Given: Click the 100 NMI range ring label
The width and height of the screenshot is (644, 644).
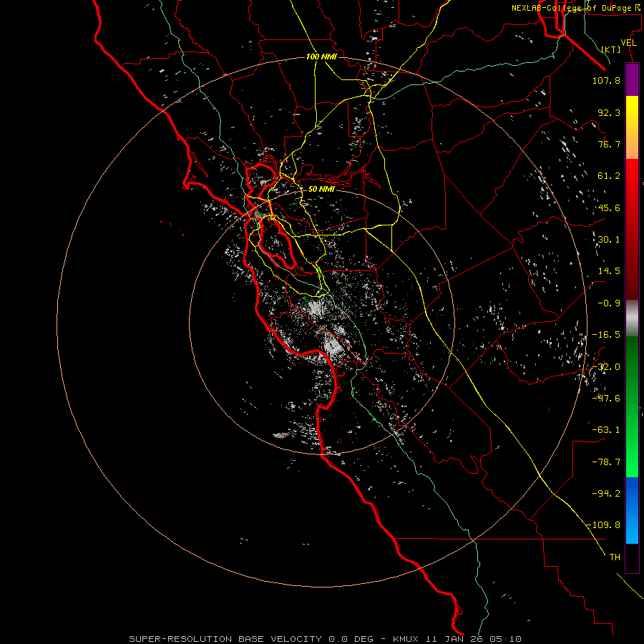Looking at the screenshot, I should (x=321, y=57).
